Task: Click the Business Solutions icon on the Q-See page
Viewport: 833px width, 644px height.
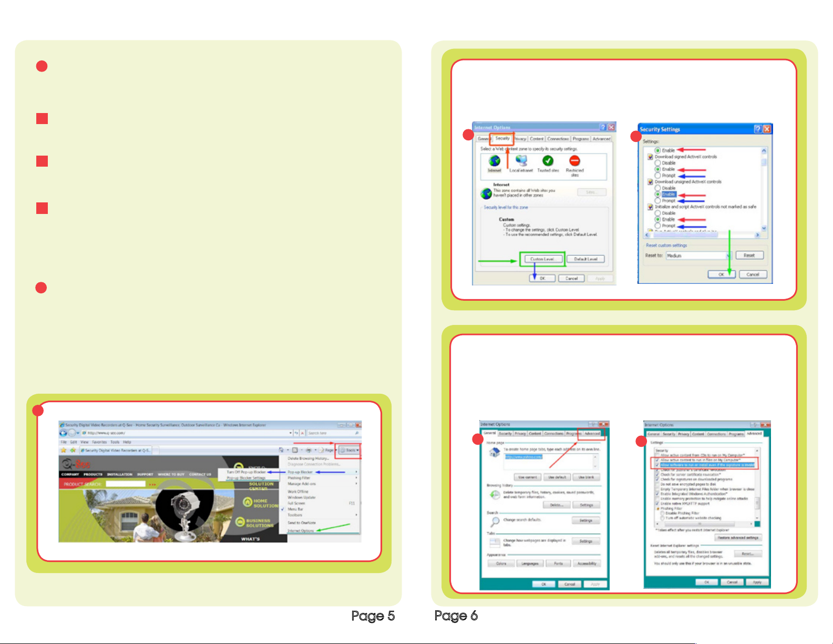Action: point(240,522)
